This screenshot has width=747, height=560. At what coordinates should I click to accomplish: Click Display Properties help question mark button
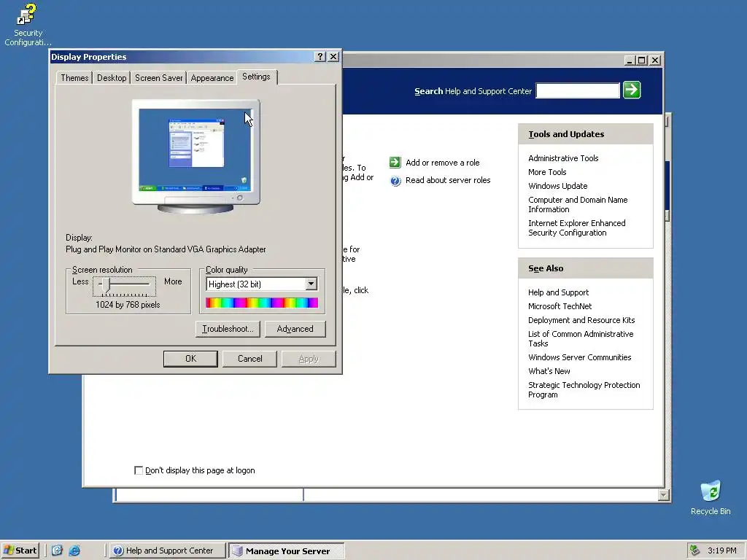pyautogui.click(x=320, y=57)
